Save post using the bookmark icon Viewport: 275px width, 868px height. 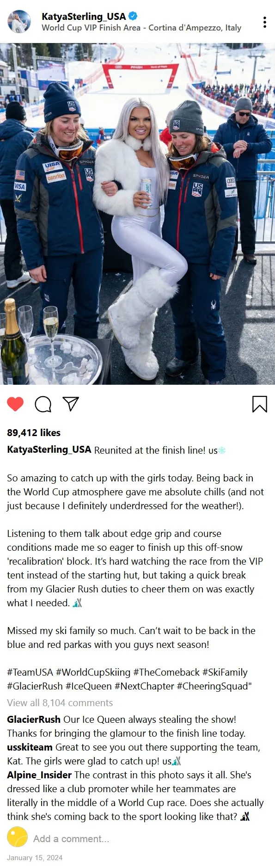260,404
